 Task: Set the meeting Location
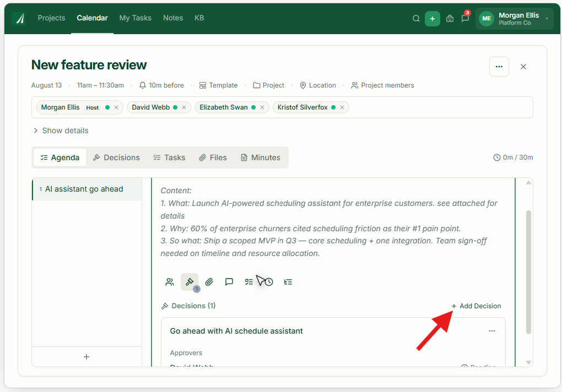coord(318,85)
